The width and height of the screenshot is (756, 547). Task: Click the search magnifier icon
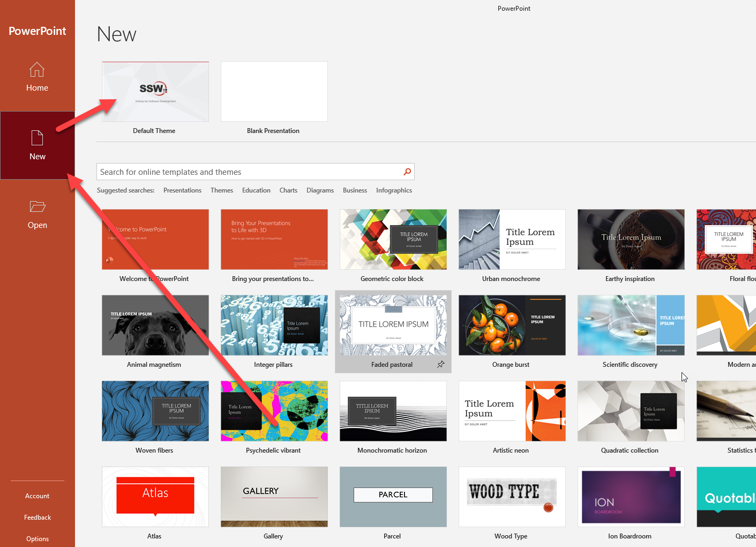pyautogui.click(x=407, y=172)
